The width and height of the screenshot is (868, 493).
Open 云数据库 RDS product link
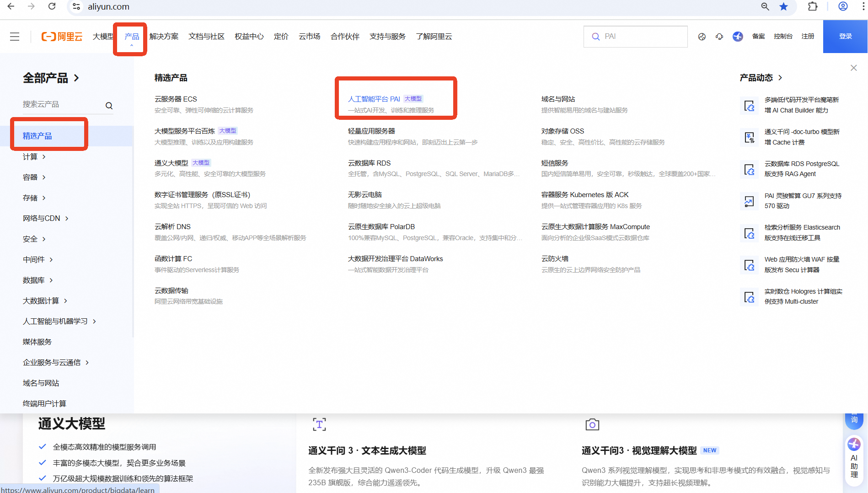[369, 163]
